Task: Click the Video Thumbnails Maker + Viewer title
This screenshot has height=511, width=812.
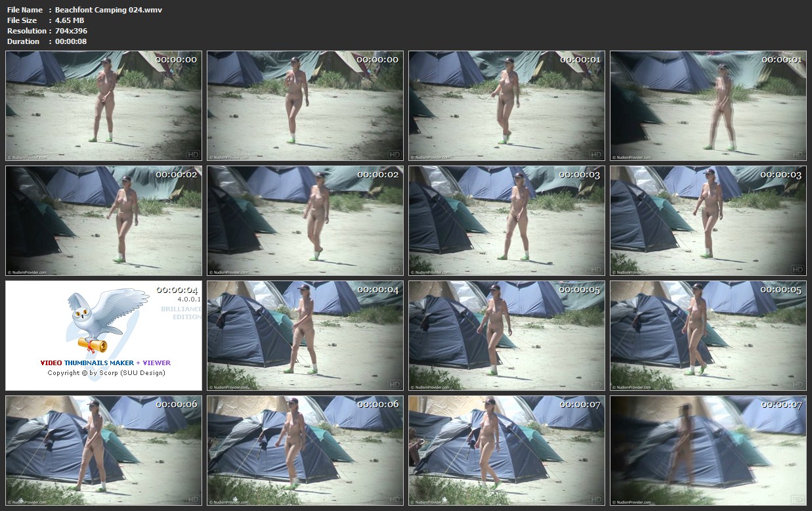Action: coord(105,363)
